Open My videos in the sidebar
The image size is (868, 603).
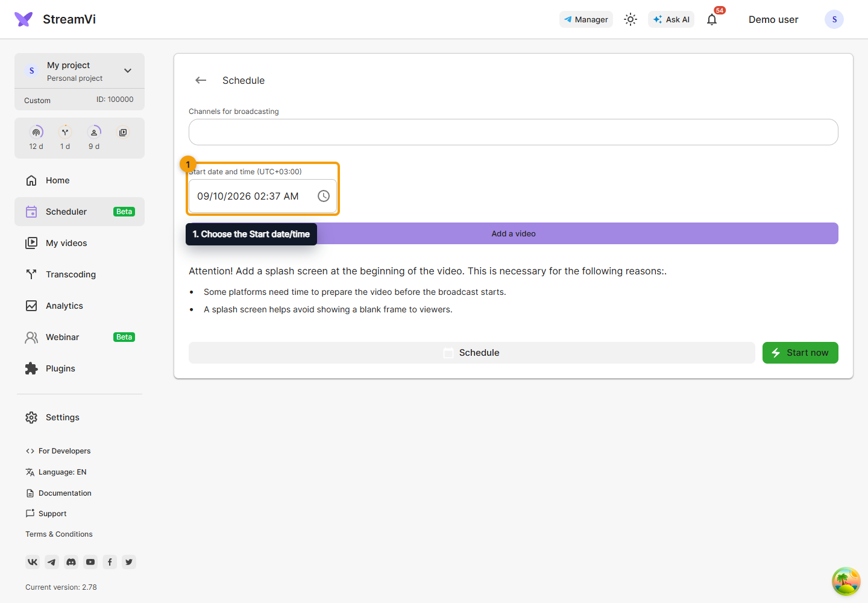[80, 243]
